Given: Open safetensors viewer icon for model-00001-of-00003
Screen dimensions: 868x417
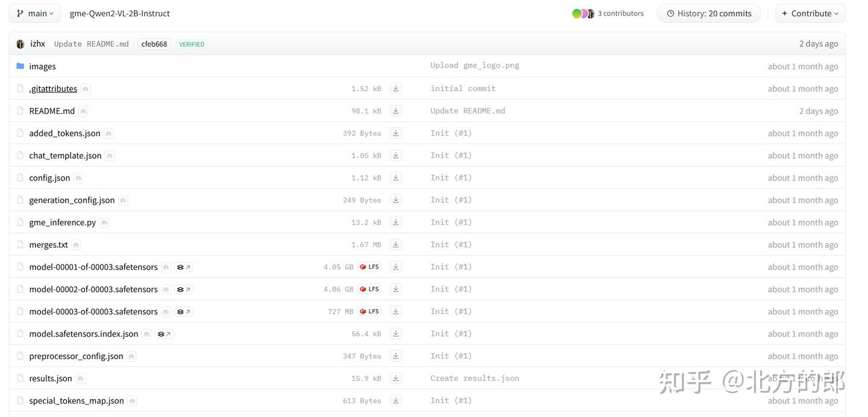Looking at the screenshot, I should (183, 267).
